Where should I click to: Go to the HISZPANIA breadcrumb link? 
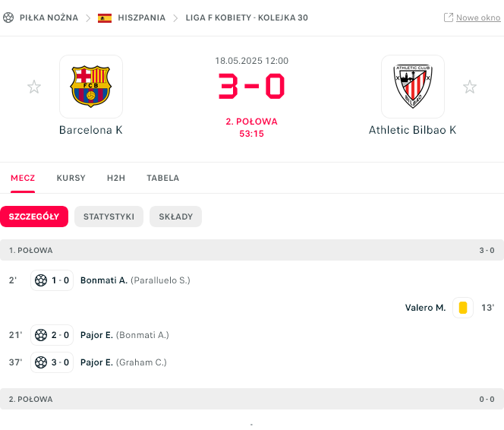(141, 17)
